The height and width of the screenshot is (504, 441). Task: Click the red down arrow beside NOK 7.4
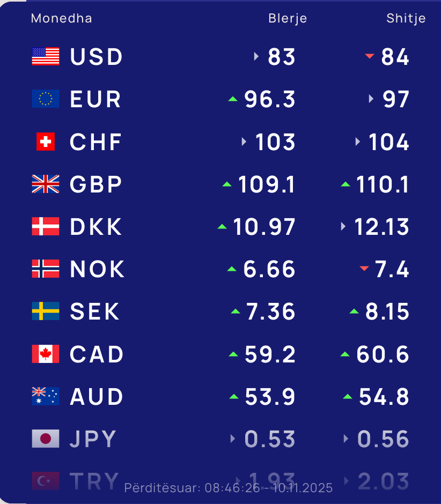click(x=364, y=269)
